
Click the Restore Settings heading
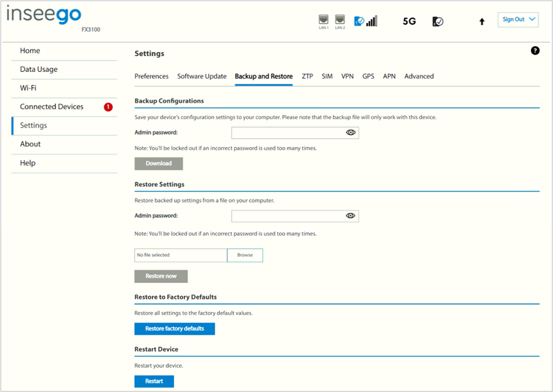click(159, 184)
